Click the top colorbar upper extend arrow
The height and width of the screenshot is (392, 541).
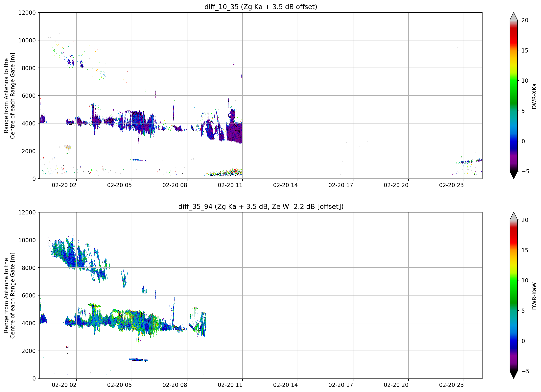tap(514, 16)
